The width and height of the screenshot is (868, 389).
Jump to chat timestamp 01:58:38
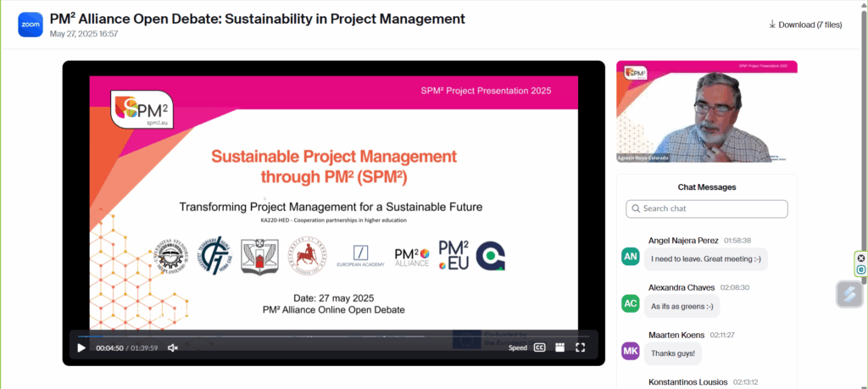[737, 241]
